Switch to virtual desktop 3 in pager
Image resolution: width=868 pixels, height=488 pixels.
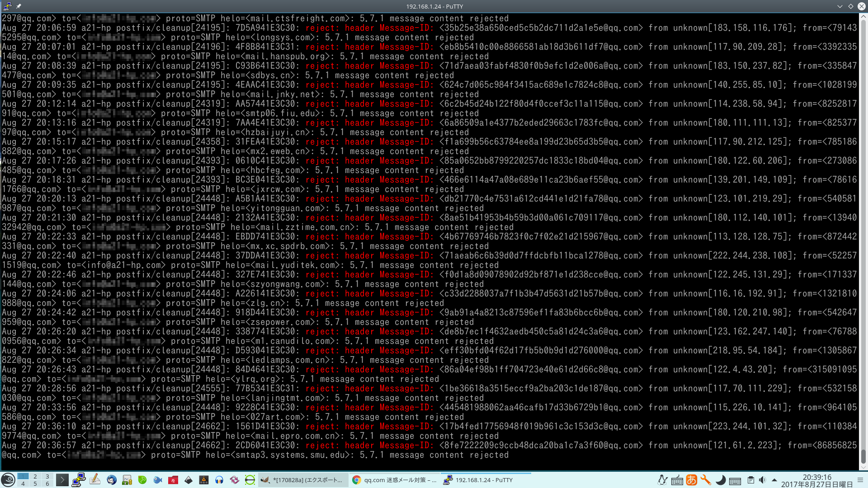[x=47, y=476]
